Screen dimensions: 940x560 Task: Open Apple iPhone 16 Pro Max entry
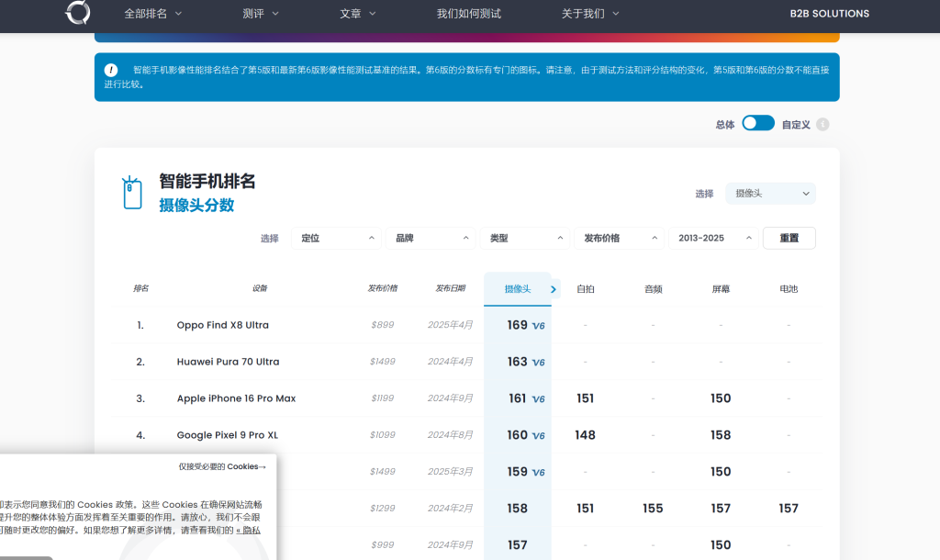pyautogui.click(x=236, y=398)
